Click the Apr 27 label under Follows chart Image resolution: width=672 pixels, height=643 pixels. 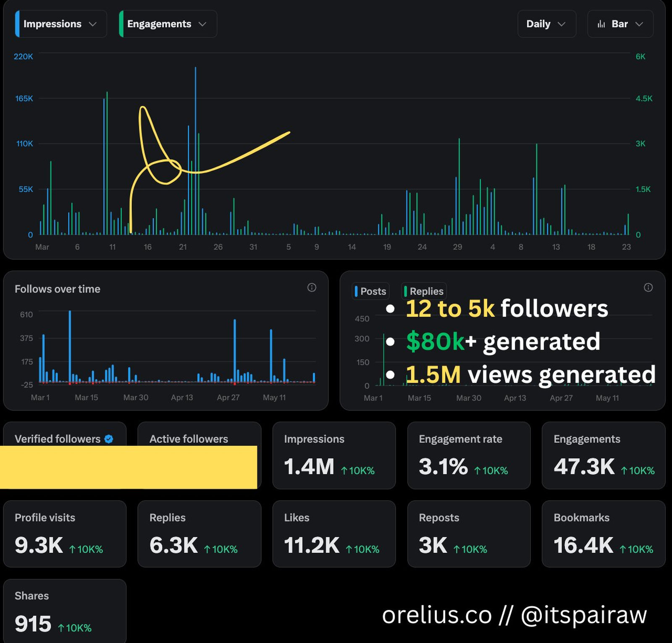pyautogui.click(x=228, y=397)
